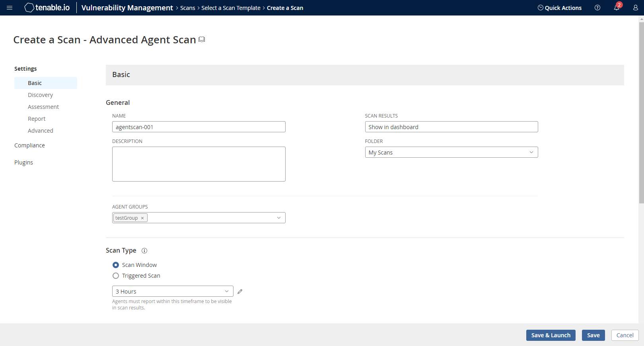Screen dimensions: 644x346
Task: Expand the Agent Groups dropdown
Action: click(x=279, y=218)
